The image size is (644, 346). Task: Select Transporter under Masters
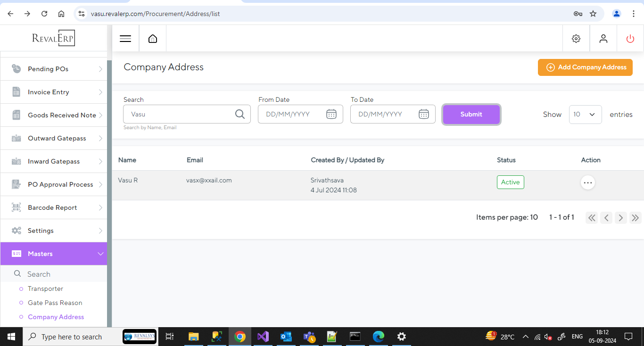coord(45,288)
